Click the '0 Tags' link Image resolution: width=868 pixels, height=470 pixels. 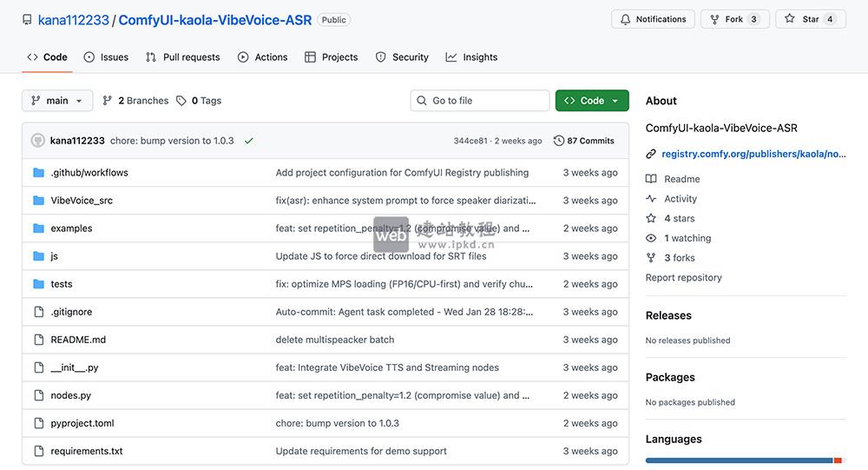coord(199,100)
